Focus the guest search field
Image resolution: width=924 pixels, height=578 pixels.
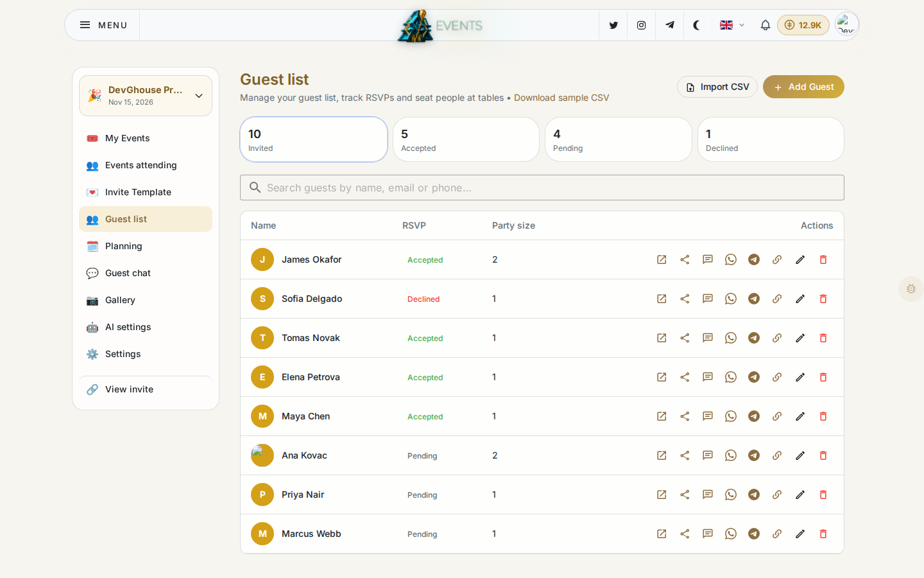click(x=542, y=188)
